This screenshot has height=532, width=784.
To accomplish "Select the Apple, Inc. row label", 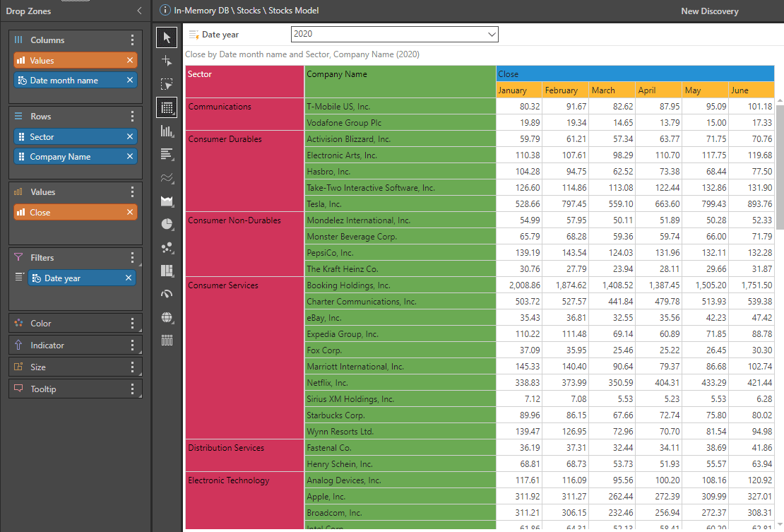I will [x=400, y=497].
